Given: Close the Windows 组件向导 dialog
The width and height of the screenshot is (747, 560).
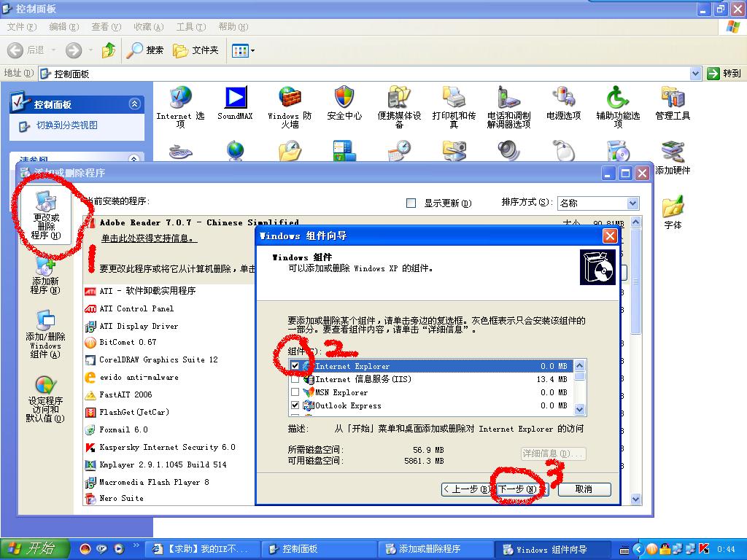Looking at the screenshot, I should click(610, 236).
